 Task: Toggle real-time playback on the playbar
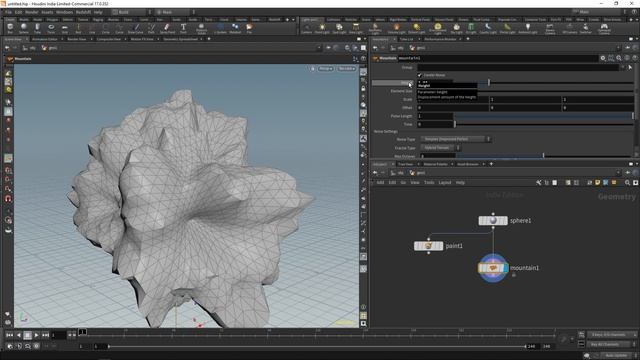(36, 346)
